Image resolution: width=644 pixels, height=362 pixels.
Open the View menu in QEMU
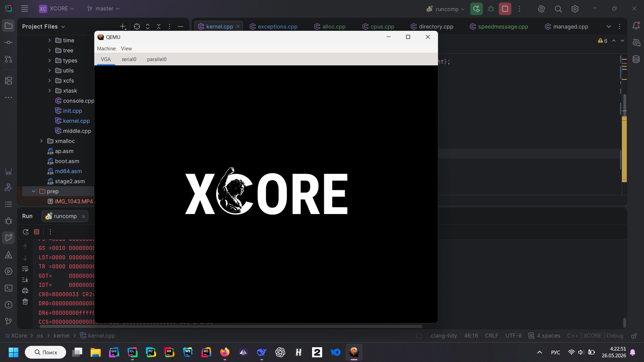(127, 49)
